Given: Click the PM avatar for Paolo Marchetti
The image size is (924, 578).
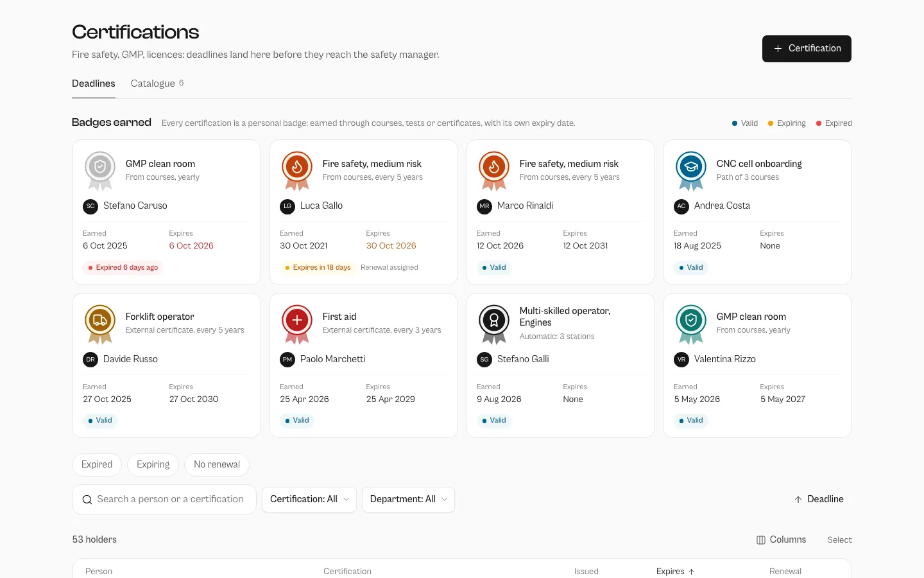Looking at the screenshot, I should [x=287, y=360].
